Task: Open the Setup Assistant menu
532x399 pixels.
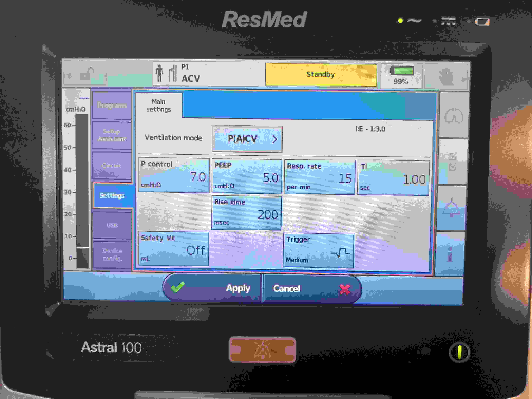Action: pos(112,135)
